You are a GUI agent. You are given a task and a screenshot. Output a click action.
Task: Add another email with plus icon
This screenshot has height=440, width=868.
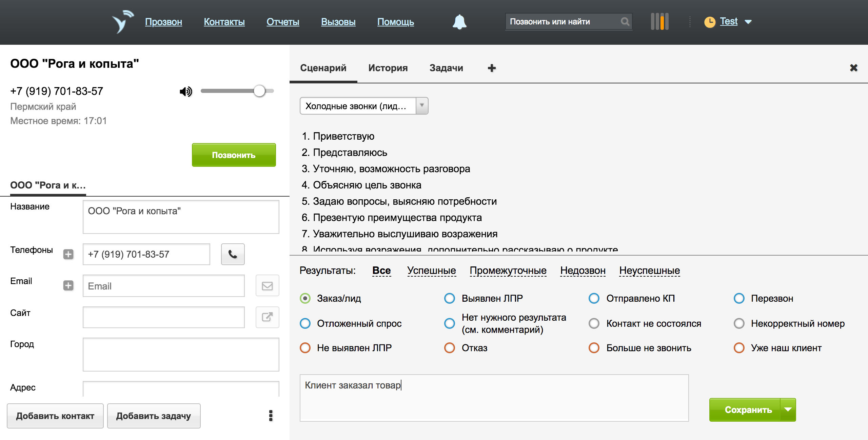coord(68,285)
